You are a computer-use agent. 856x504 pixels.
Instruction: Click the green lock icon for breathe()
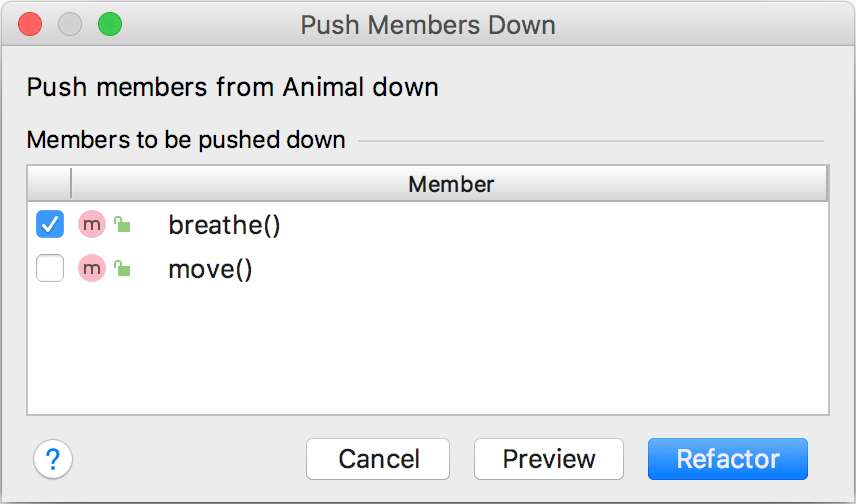pos(122,225)
